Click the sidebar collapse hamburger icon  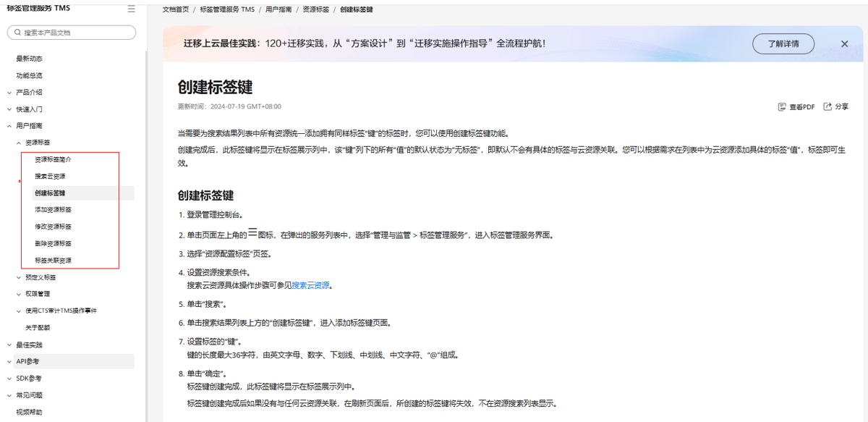point(131,9)
